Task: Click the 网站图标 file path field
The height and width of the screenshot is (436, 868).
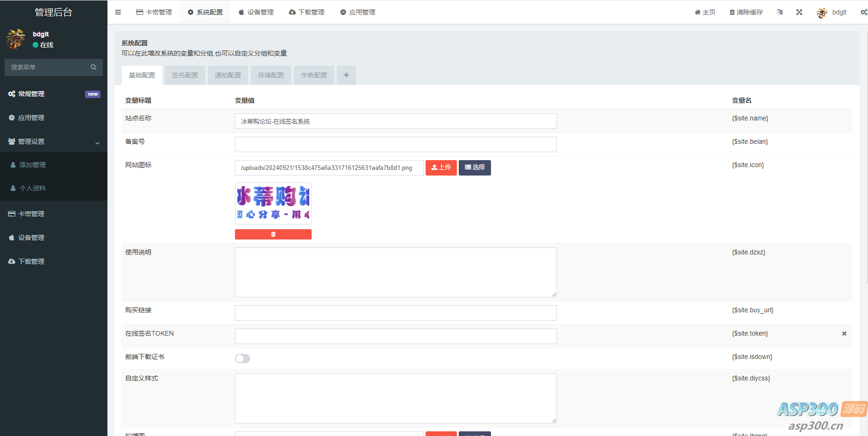Action: (329, 168)
